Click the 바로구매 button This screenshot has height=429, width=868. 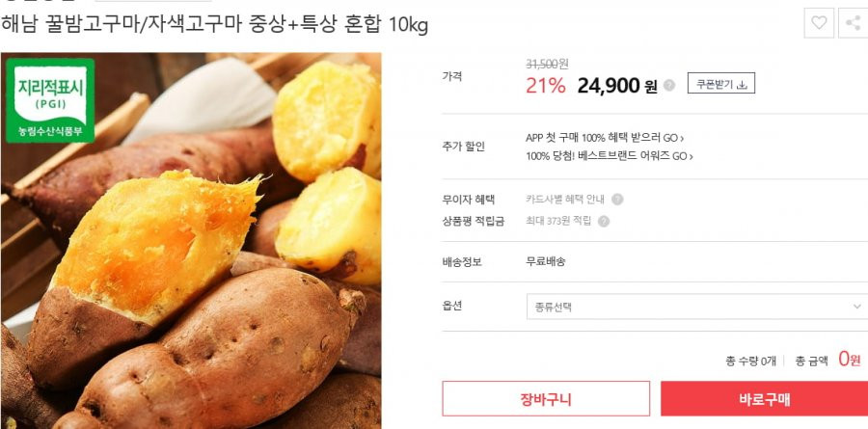[765, 398]
